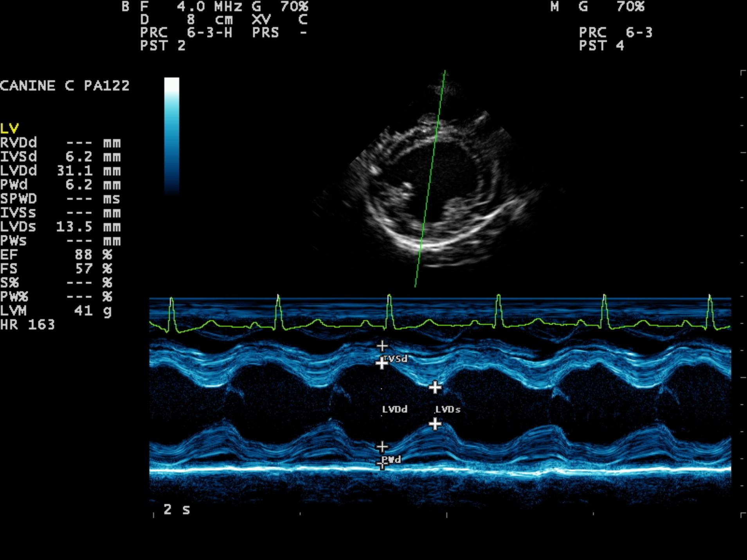The image size is (747, 560).
Task: Click the blue grayscale map color bar
Action: click(171, 135)
